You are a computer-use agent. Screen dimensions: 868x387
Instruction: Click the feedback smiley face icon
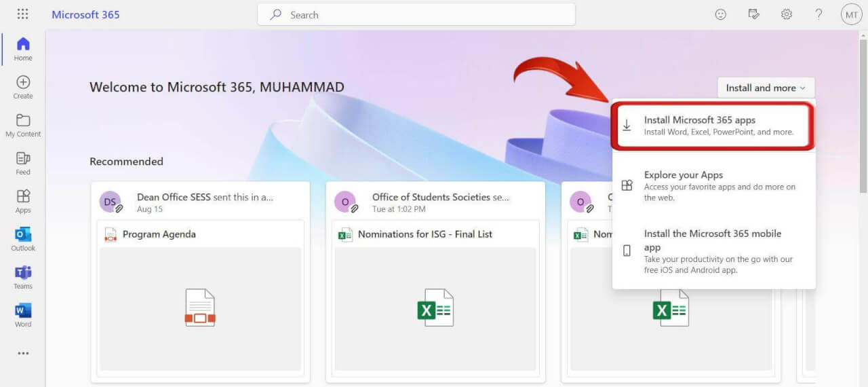coord(721,14)
